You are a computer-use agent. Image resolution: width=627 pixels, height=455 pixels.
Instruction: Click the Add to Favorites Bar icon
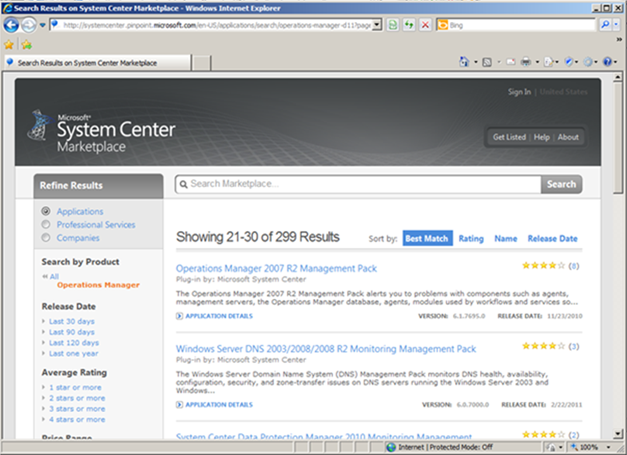point(27,45)
